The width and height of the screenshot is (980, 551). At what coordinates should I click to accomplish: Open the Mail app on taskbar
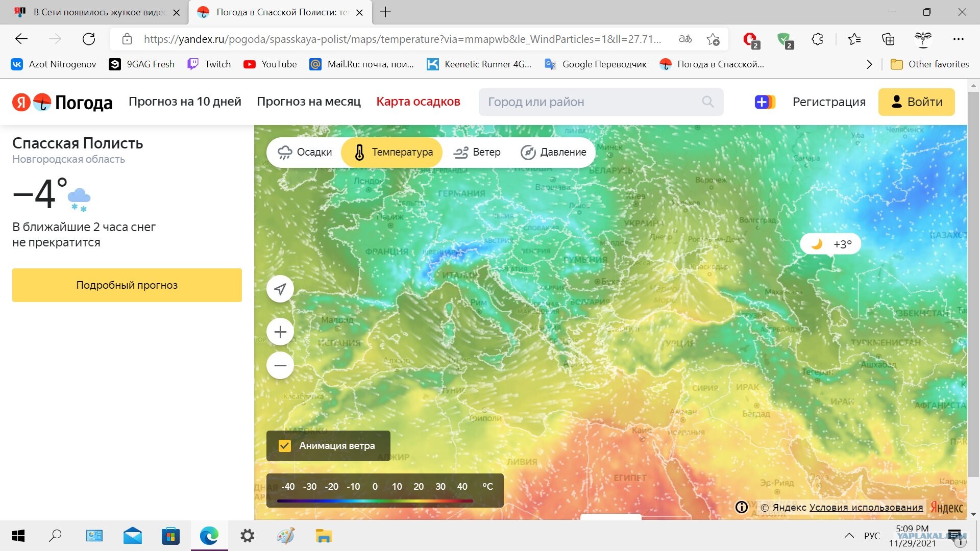[x=133, y=536]
